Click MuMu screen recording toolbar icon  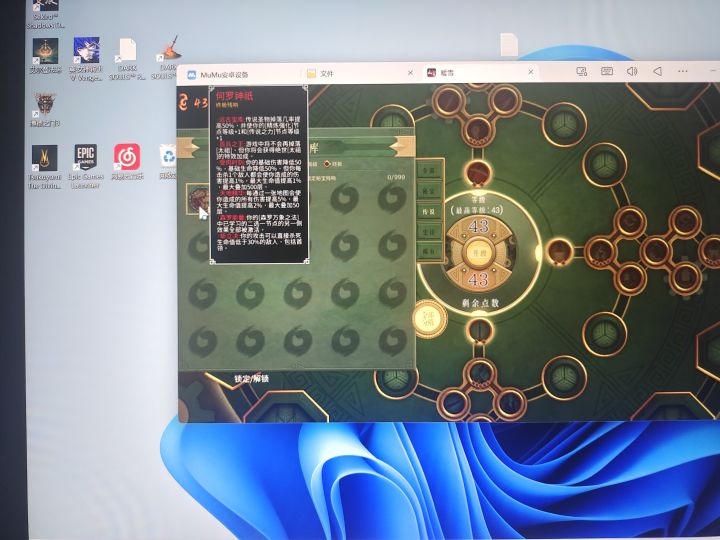pos(582,71)
